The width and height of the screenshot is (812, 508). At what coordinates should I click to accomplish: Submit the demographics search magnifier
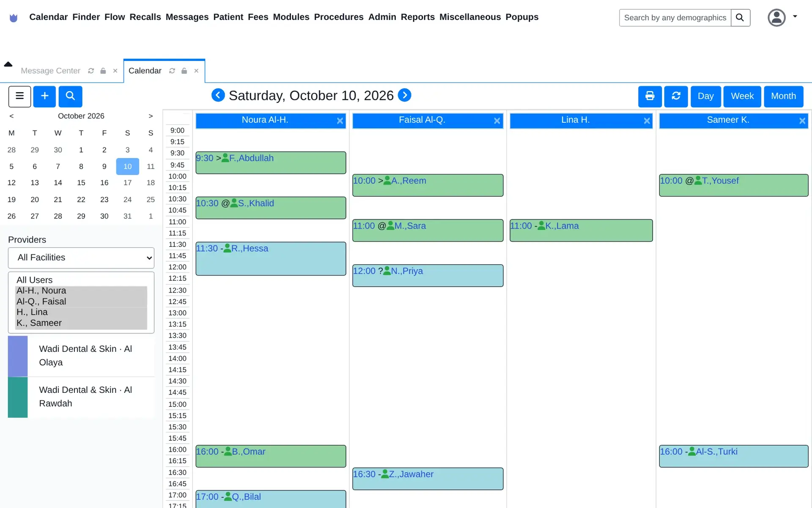click(740, 18)
